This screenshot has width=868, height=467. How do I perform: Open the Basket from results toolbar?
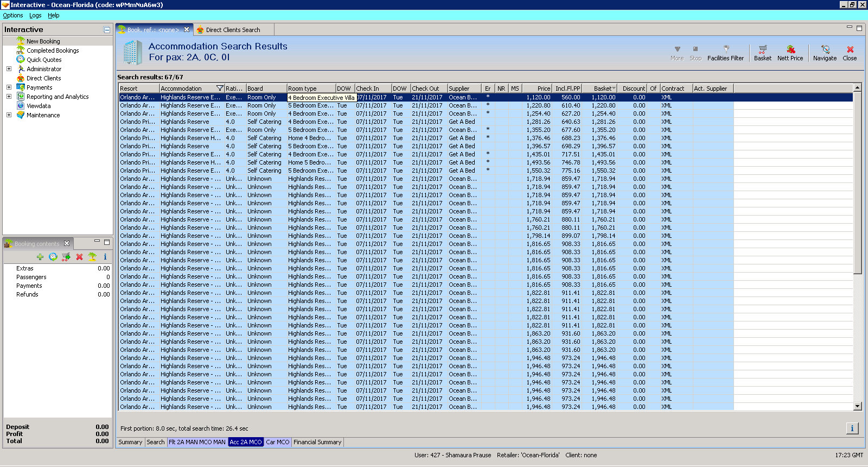[x=762, y=53]
